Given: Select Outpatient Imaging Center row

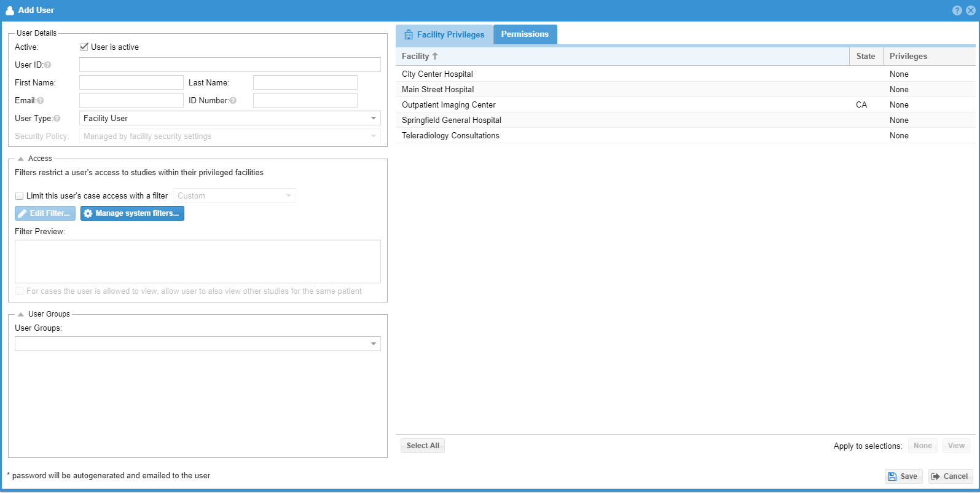Looking at the screenshot, I should click(685, 105).
